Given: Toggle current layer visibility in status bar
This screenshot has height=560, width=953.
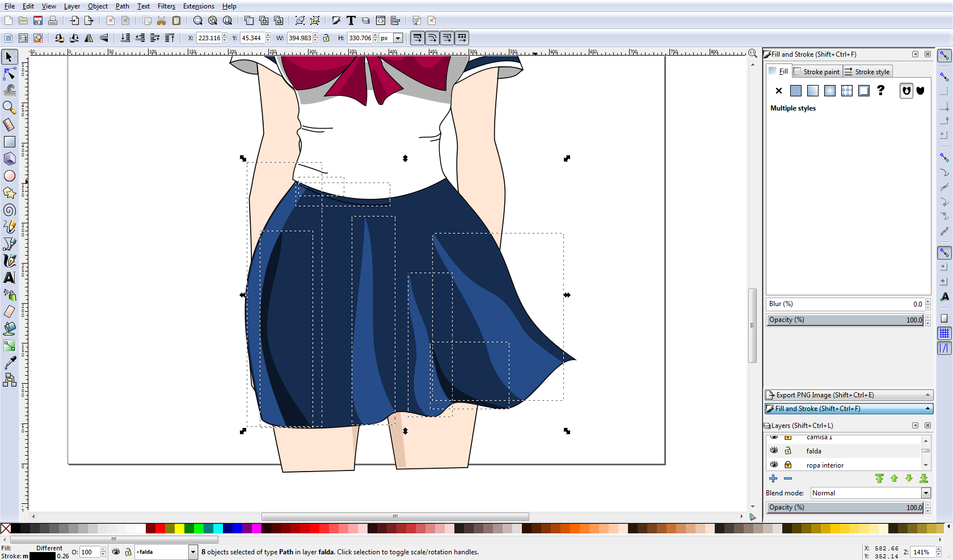Looking at the screenshot, I should coord(116,551).
